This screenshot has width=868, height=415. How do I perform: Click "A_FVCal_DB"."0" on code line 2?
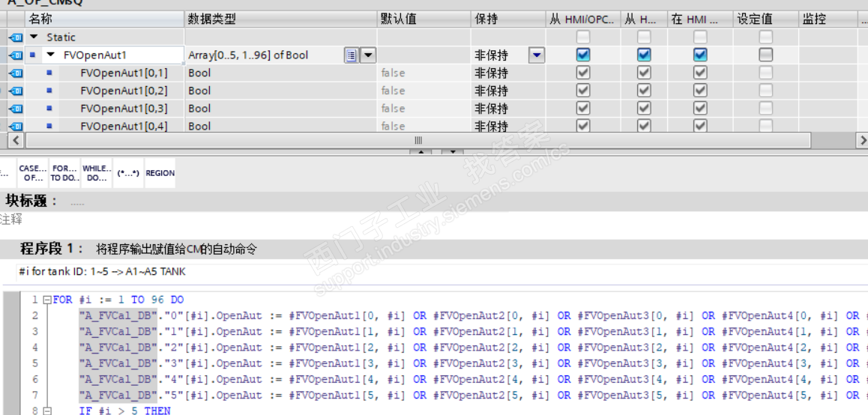131,316
